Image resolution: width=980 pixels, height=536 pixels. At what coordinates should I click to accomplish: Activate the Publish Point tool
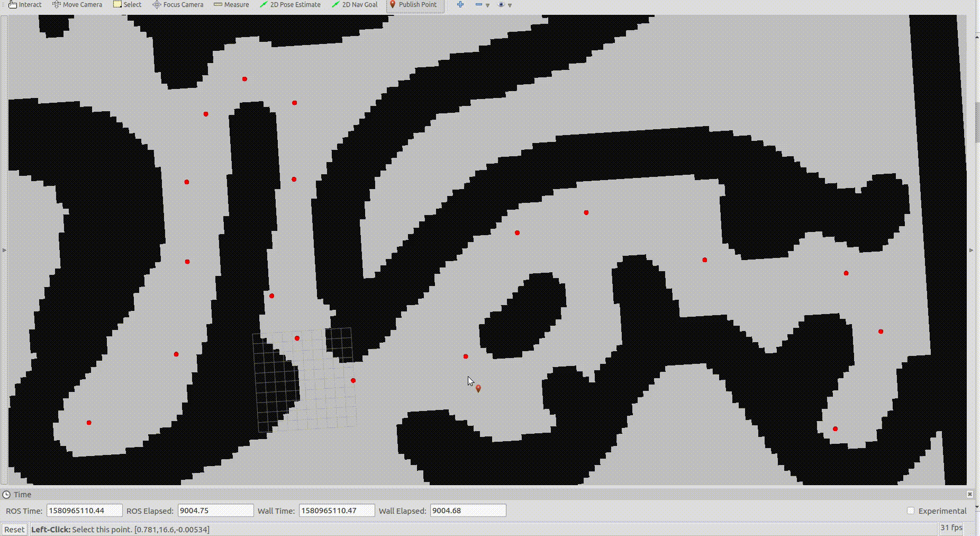414,4
